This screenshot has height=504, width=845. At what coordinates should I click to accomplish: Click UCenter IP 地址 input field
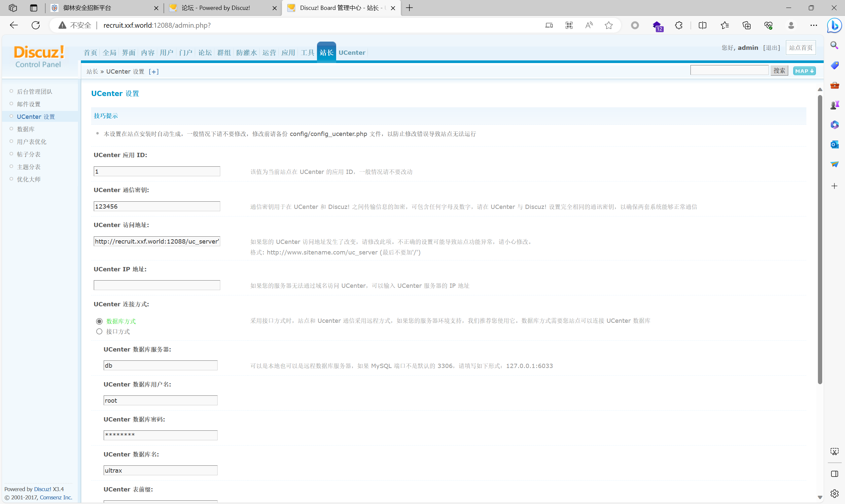[x=157, y=285]
